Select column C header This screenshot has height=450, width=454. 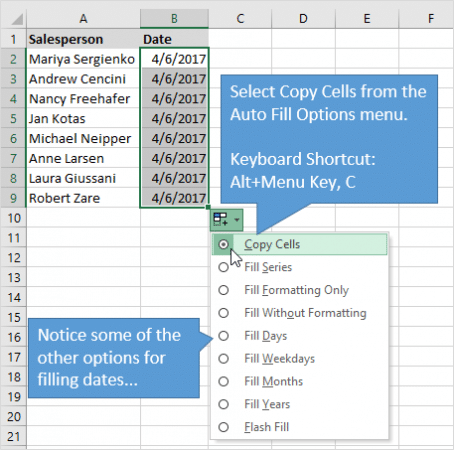point(240,19)
